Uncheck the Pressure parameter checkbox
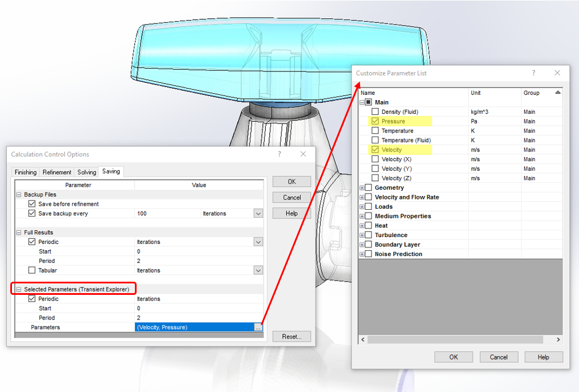Image resolution: width=579 pixels, height=392 pixels. tap(375, 122)
